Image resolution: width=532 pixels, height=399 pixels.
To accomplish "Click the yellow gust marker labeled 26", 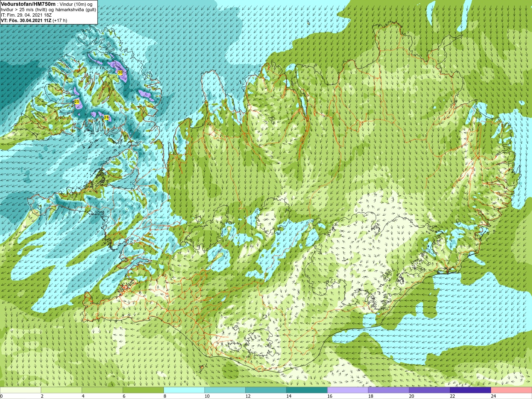I will click(x=106, y=118).
